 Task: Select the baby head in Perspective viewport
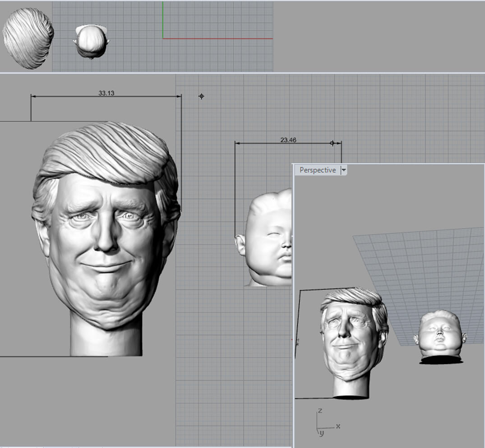point(440,337)
